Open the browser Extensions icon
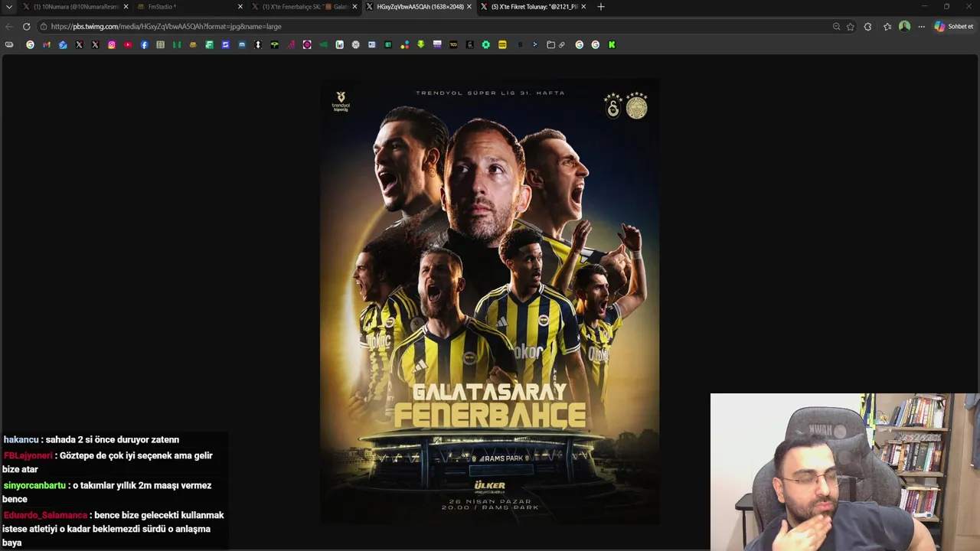Screen dimensions: 980x551 pyautogui.click(x=867, y=26)
